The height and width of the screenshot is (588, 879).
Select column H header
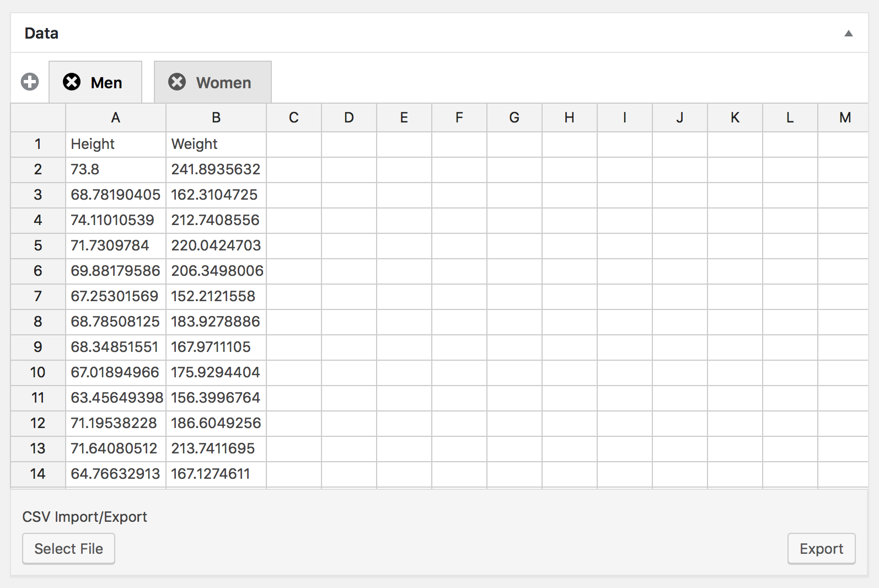pyautogui.click(x=570, y=117)
